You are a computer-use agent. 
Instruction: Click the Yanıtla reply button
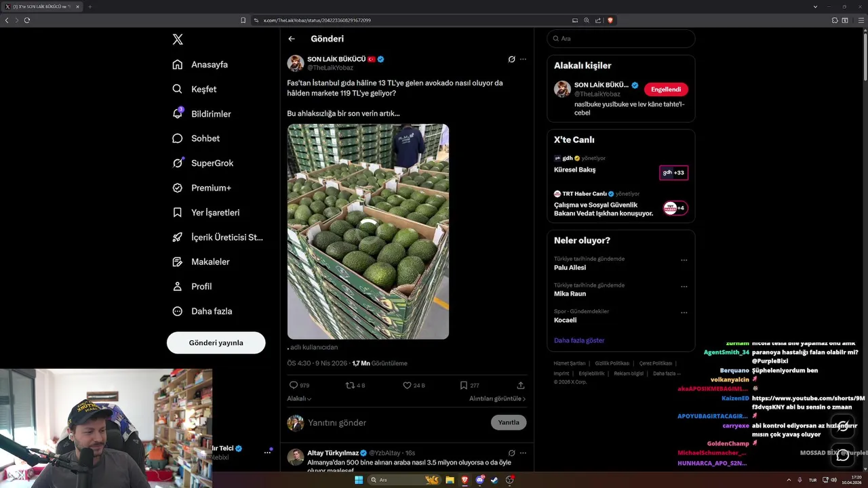[x=509, y=422]
